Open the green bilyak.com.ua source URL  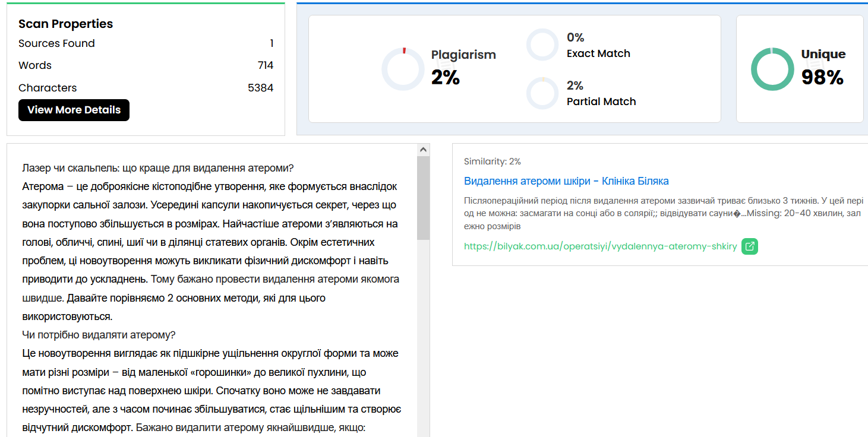(600, 246)
